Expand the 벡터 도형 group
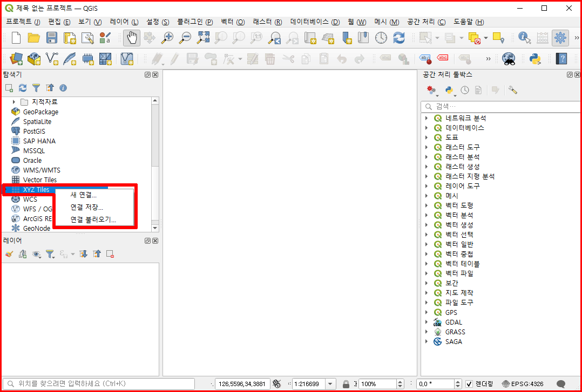This screenshot has width=582, height=392. point(427,205)
